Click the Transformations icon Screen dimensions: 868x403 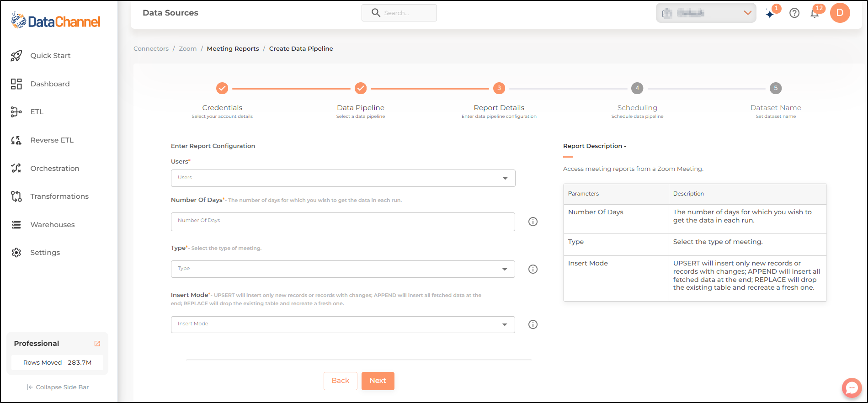tap(16, 196)
